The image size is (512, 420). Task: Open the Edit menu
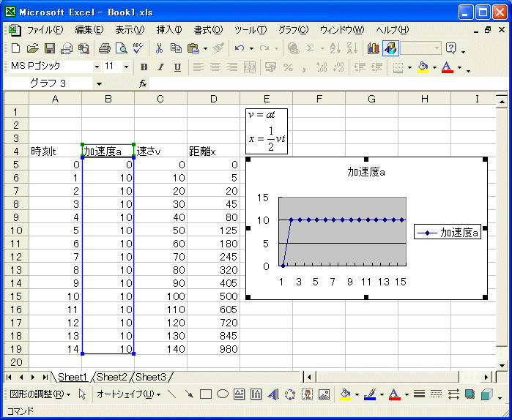coord(89,30)
